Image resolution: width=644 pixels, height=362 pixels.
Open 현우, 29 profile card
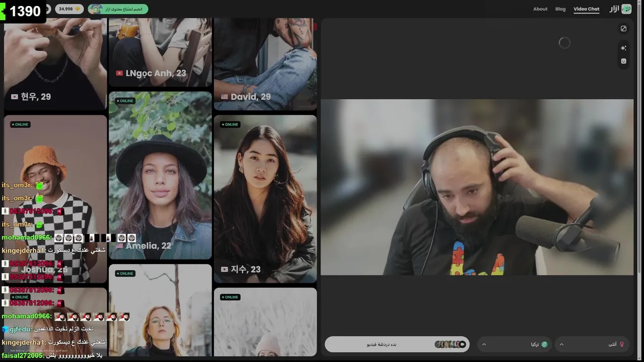55,64
